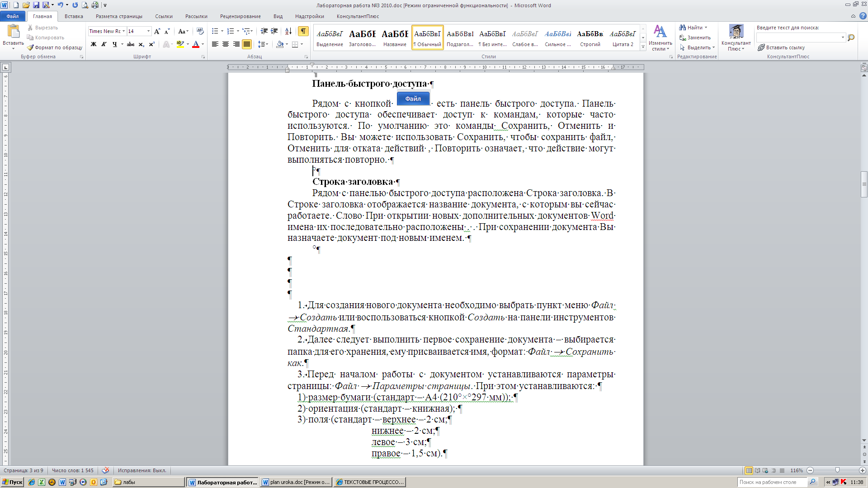Open the Font dialog launcher (Шрифт)
The height and width of the screenshot is (488, 868).
203,57
